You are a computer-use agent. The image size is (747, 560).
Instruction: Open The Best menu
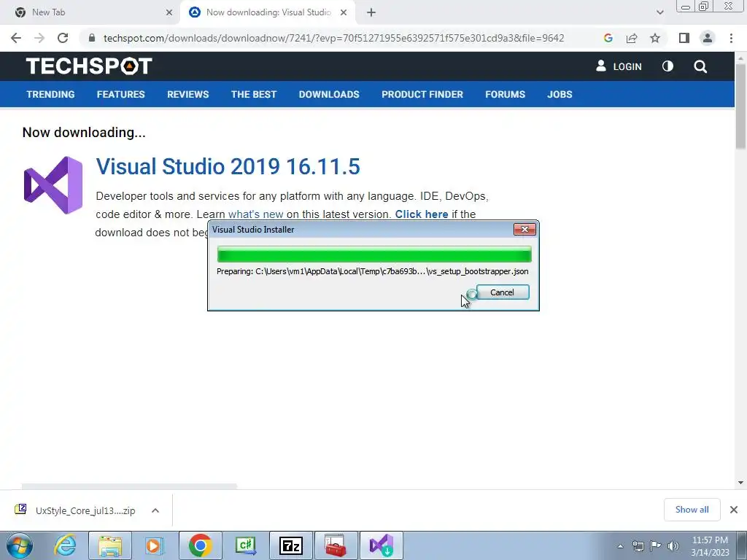tap(254, 94)
